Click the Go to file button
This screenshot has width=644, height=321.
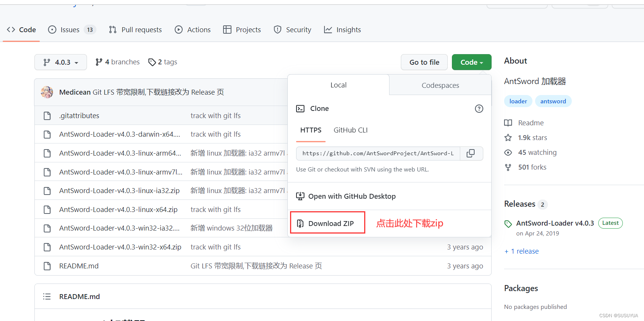[x=424, y=62]
